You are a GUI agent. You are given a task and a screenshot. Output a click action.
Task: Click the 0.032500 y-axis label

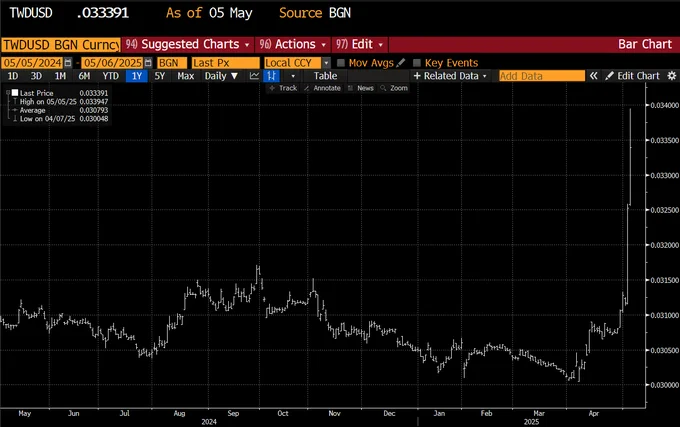[664, 210]
